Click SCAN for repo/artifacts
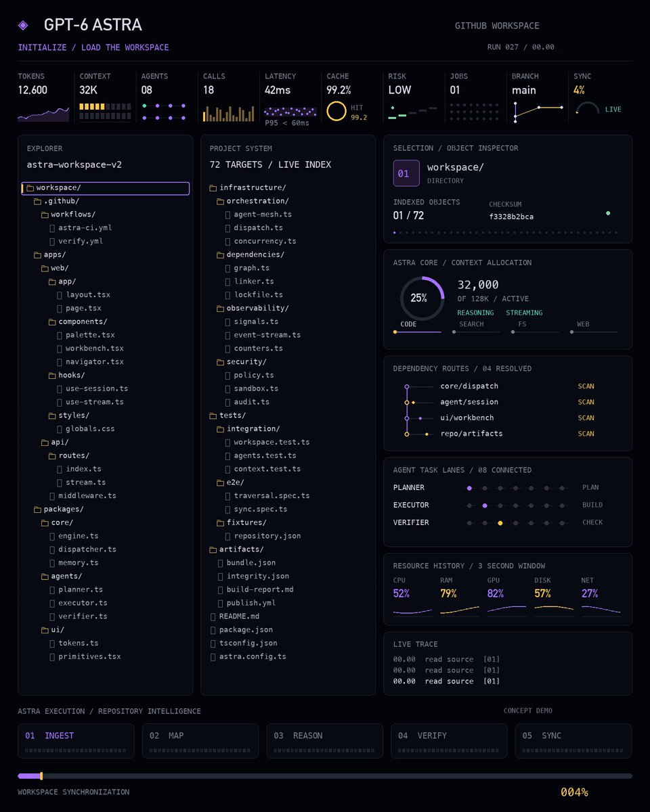650x812 pixels. point(586,434)
